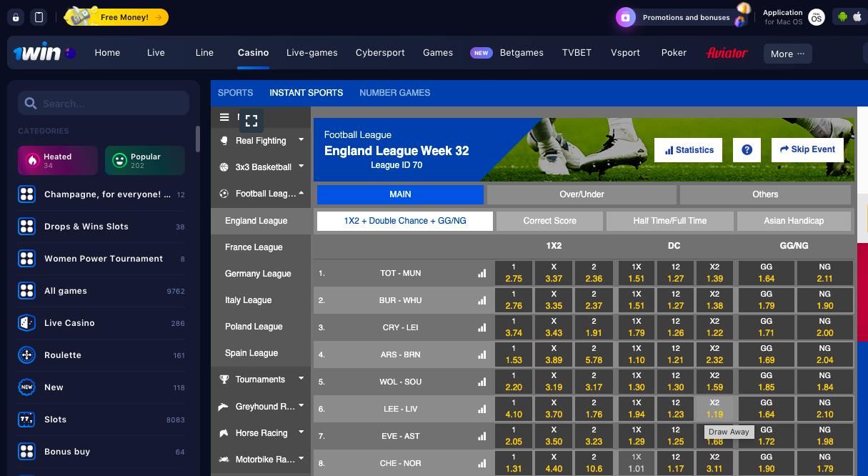Click the 1win logo
The width and height of the screenshot is (868, 476).
click(37, 53)
